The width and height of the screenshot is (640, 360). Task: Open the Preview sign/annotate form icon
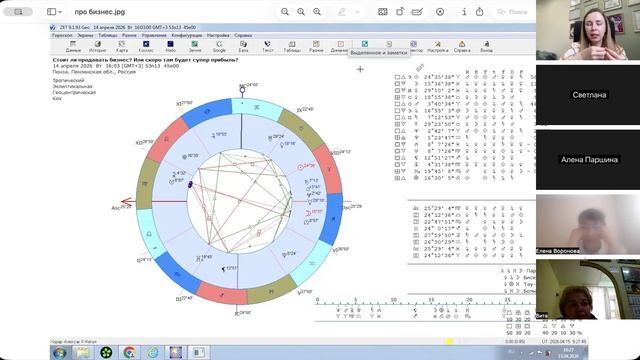(417, 12)
